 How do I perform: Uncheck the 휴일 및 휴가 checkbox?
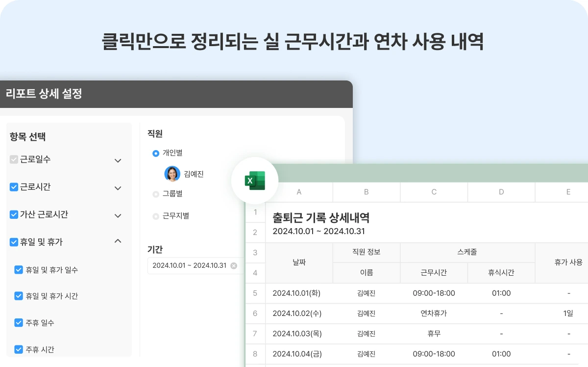click(x=14, y=242)
